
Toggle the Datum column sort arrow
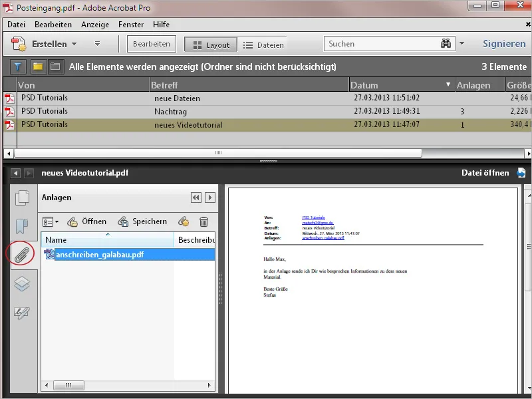[448, 84]
